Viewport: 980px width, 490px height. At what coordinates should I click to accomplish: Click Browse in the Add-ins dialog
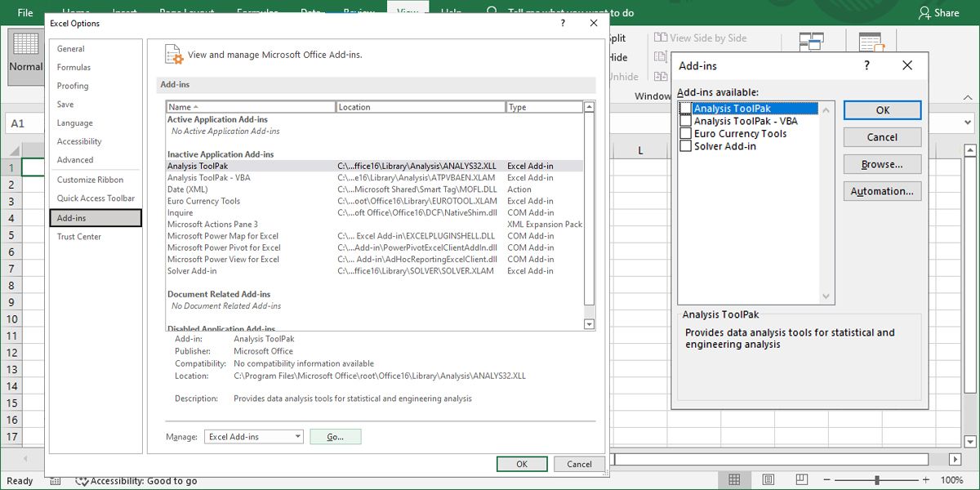click(882, 163)
